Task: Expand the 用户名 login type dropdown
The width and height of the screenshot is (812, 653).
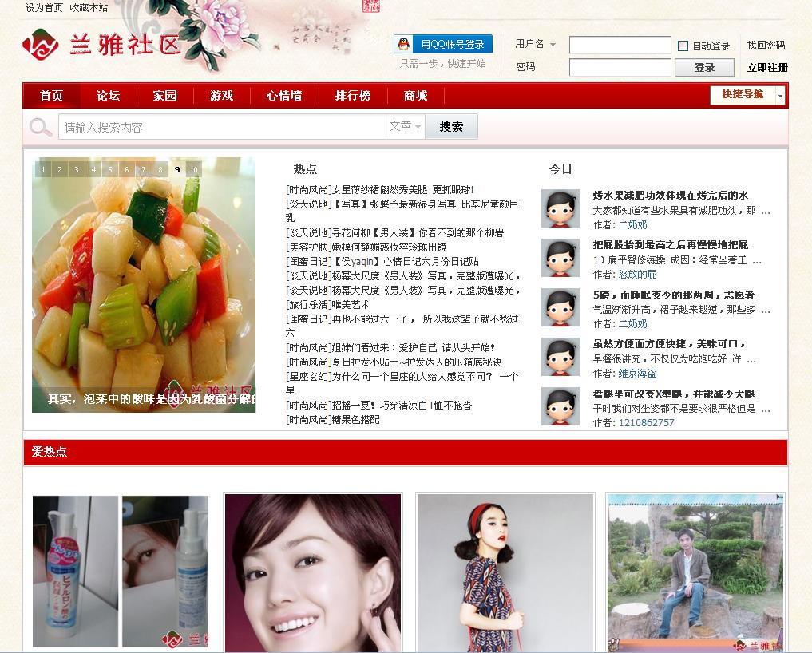Action: point(553,45)
